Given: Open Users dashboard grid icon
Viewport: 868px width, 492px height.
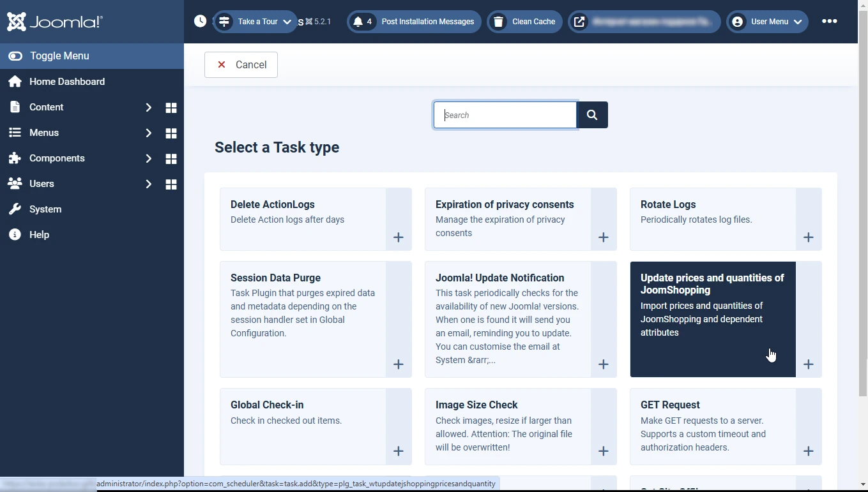Looking at the screenshot, I should 171,184.
